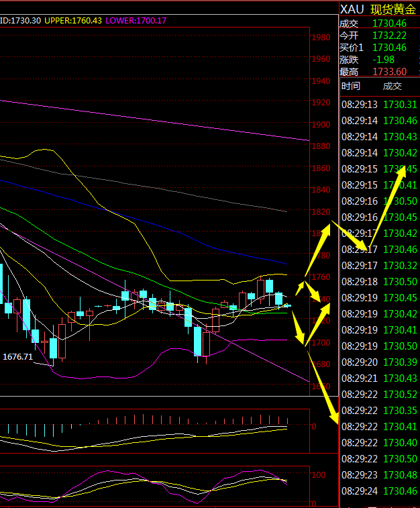The height and width of the screenshot is (508, 420).
Task: Click the 时间 column header
Action: click(351, 86)
